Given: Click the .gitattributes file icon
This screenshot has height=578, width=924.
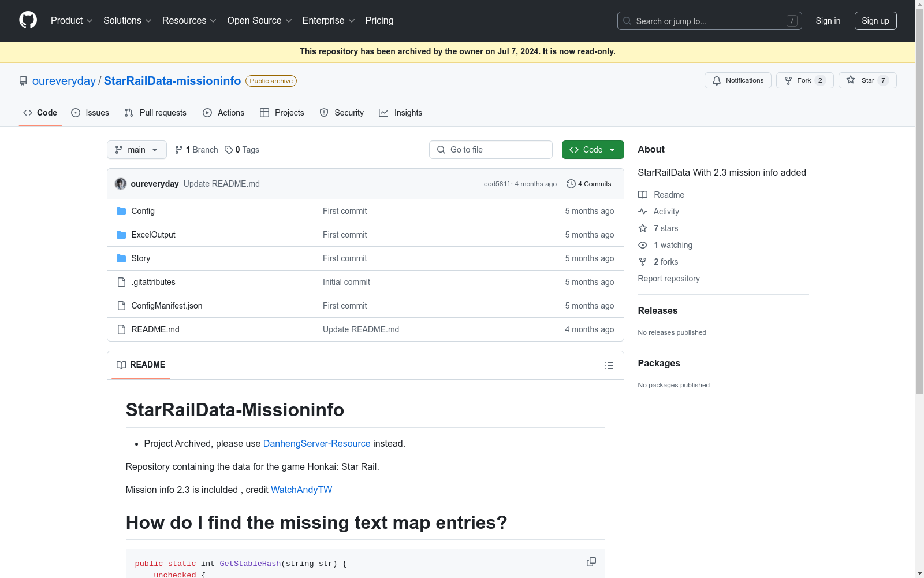Looking at the screenshot, I should point(121,282).
